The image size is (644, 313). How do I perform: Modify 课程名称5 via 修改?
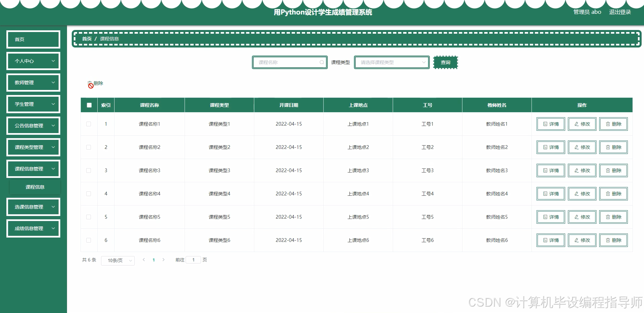(x=582, y=217)
